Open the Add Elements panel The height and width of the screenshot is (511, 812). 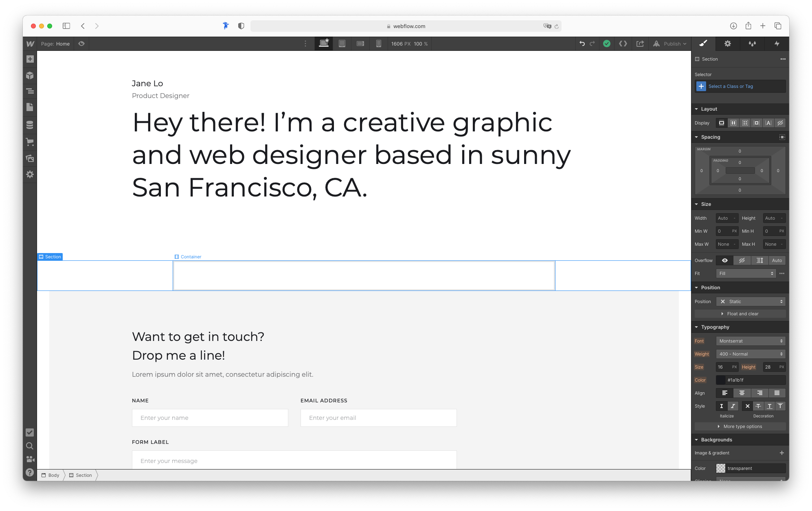coord(29,59)
